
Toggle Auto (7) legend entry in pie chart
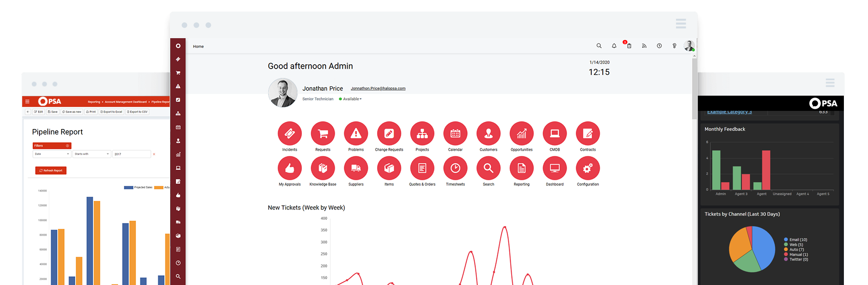point(794,250)
